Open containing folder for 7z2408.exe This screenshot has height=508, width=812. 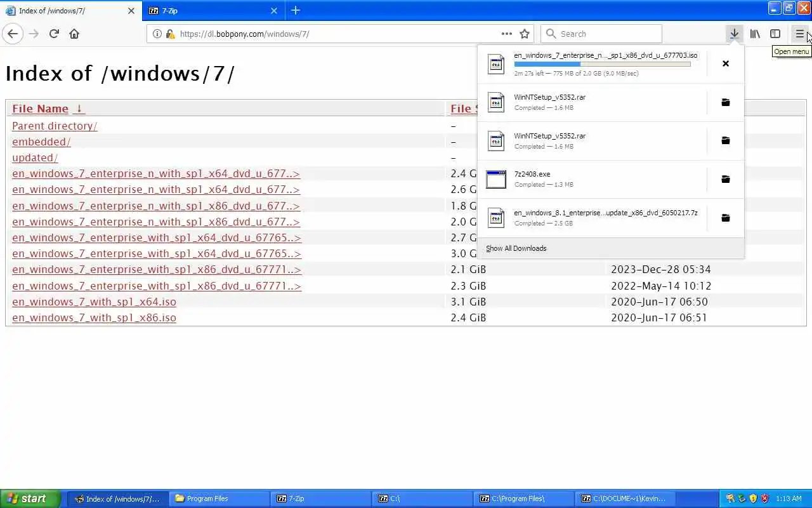(726, 179)
